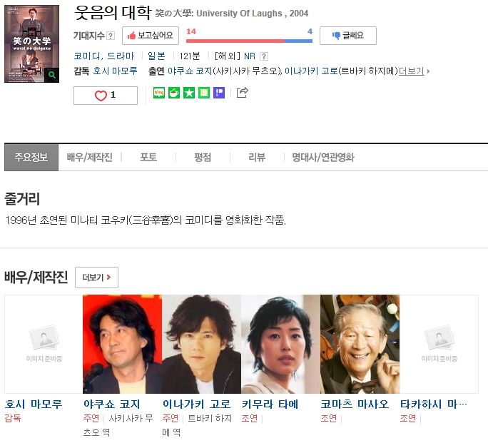Image resolution: width=488 pixels, height=448 pixels.
Task: Share via the green cafe cup icon
Action: [174, 93]
